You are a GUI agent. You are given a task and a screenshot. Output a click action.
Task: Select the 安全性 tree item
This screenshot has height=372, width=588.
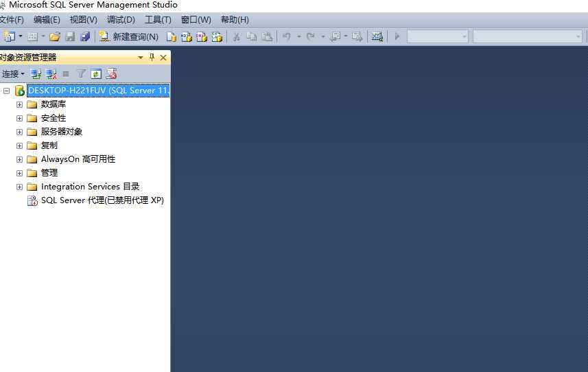[54, 118]
